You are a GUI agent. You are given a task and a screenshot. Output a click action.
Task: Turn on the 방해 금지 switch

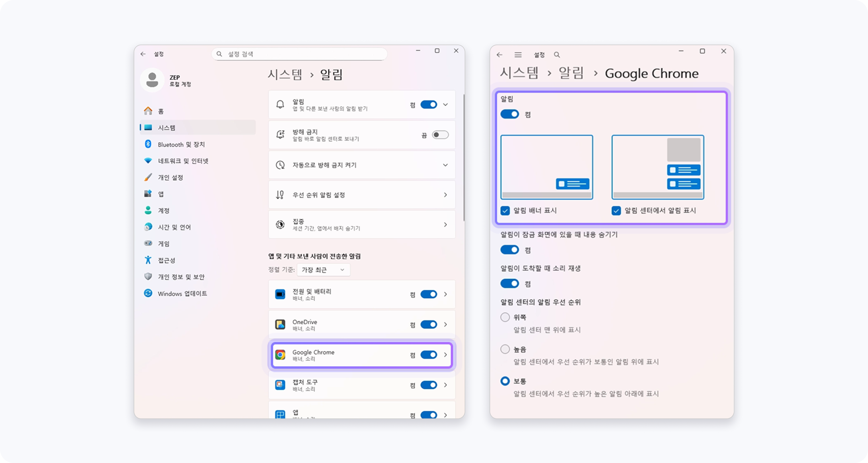click(440, 135)
